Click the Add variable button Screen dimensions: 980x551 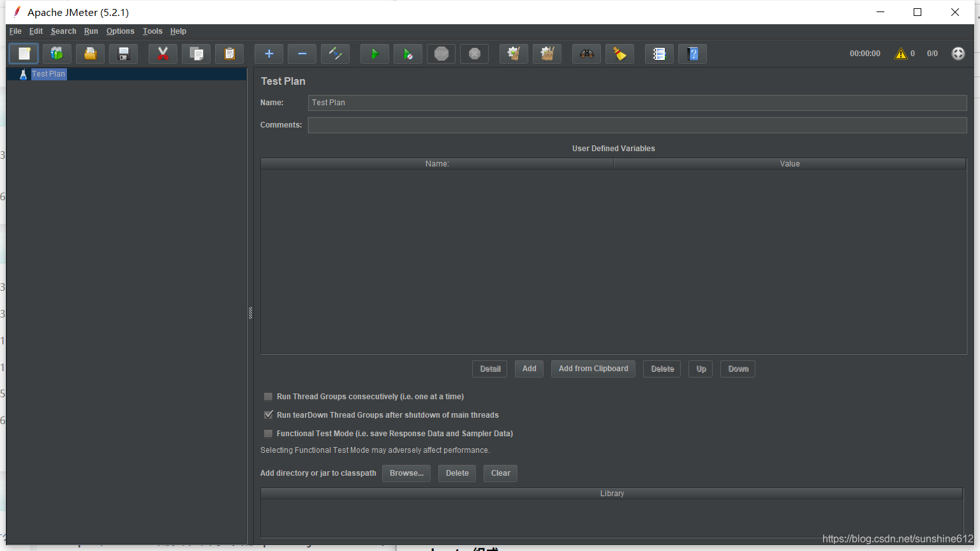point(530,369)
